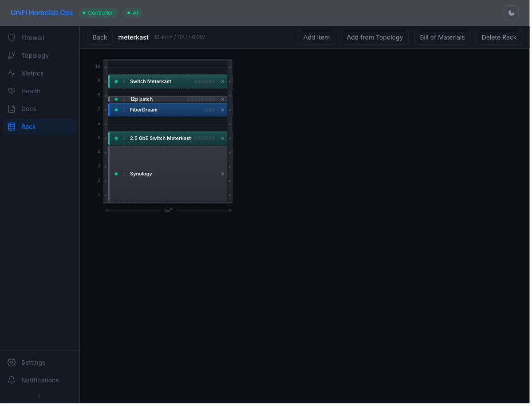Select the Rack icon in the sidebar

coord(12,127)
